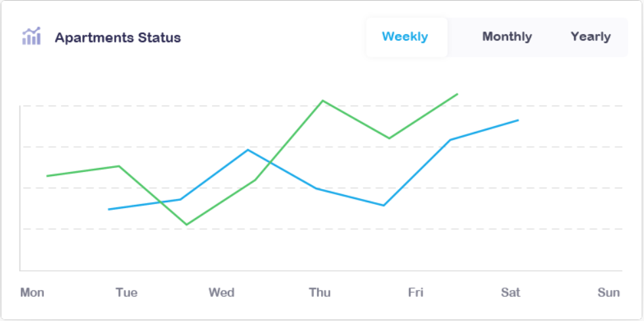Switch to the Weekly tab
Viewport: 644px width, 321px height.
click(405, 37)
